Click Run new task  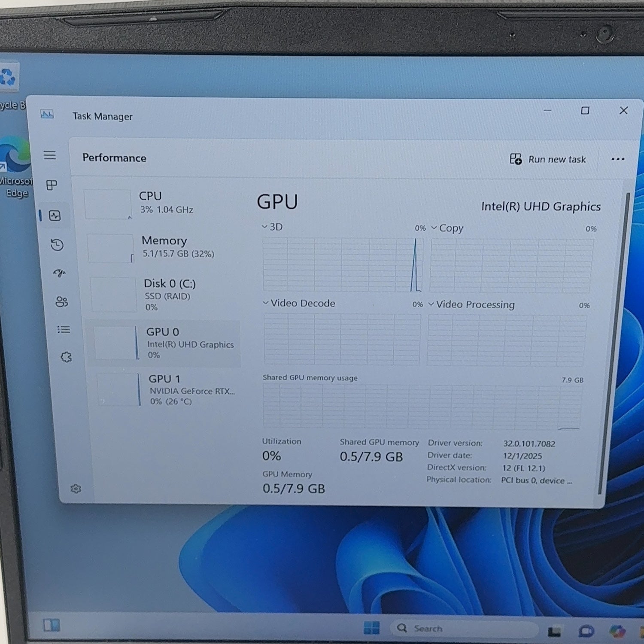point(548,159)
